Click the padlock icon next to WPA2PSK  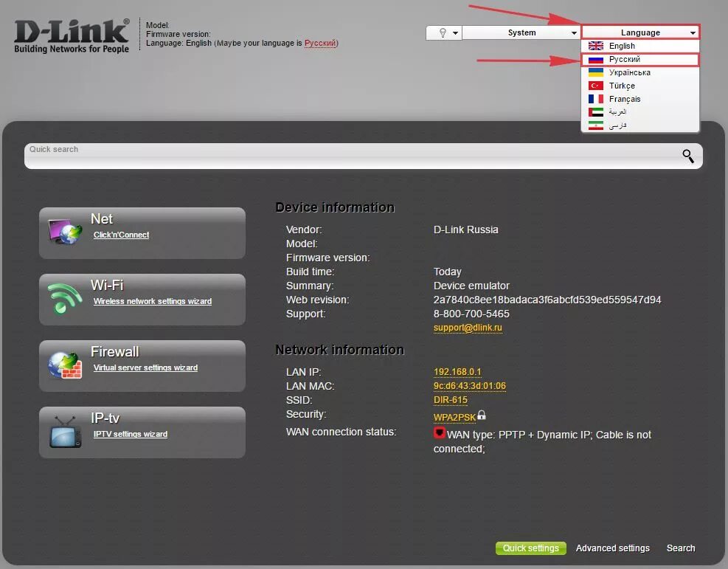pyautogui.click(x=482, y=415)
